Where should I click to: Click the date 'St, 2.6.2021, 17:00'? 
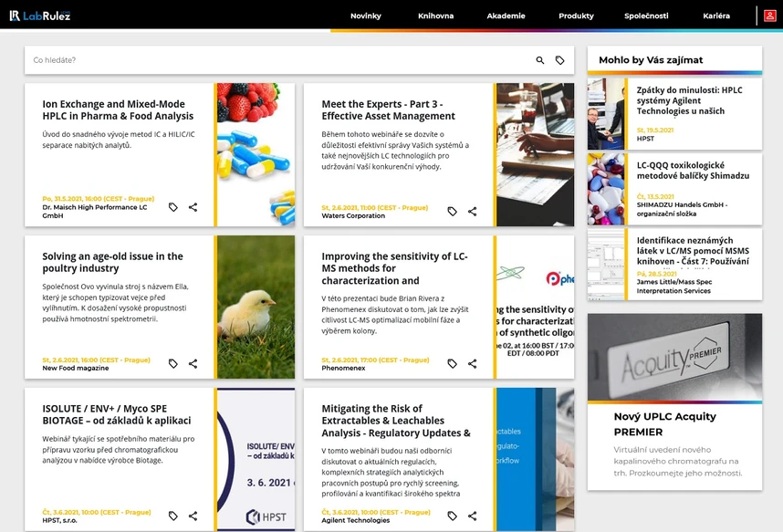click(x=375, y=360)
